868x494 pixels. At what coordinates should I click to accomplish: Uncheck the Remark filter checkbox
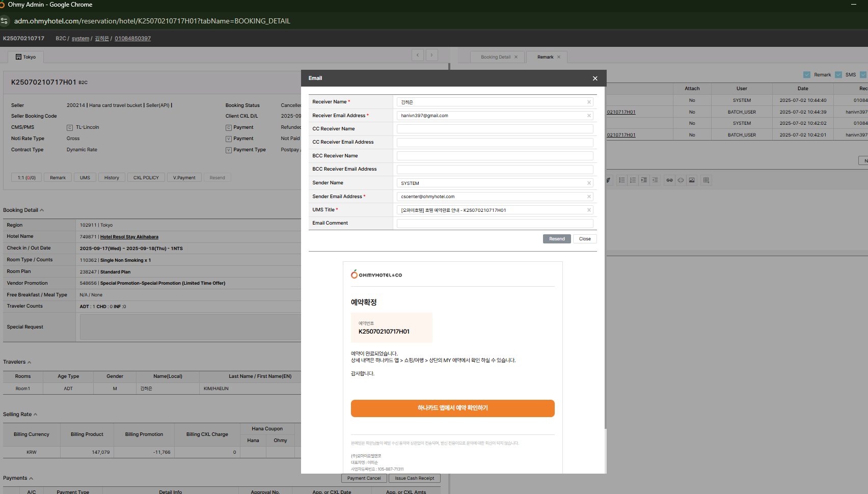pyautogui.click(x=807, y=75)
